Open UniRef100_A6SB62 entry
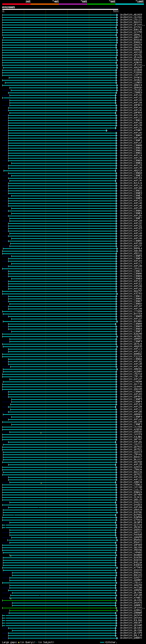The image size is (146, 644). click(x=131, y=336)
